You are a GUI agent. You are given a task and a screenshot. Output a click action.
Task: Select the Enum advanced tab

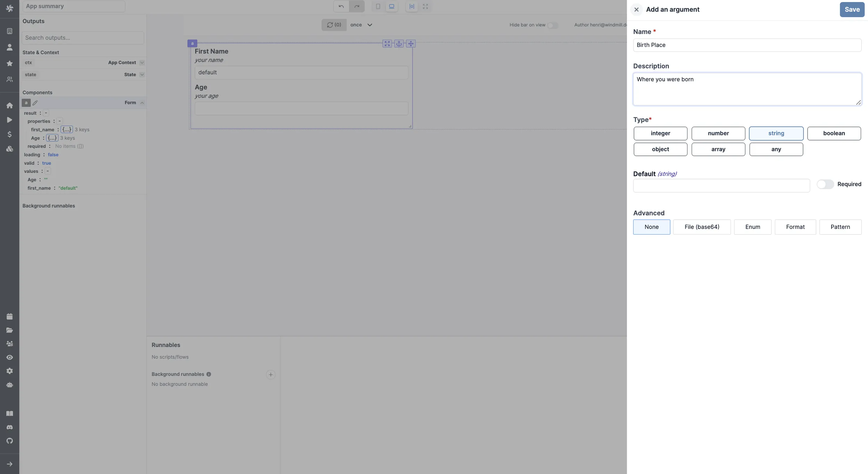[x=752, y=227]
